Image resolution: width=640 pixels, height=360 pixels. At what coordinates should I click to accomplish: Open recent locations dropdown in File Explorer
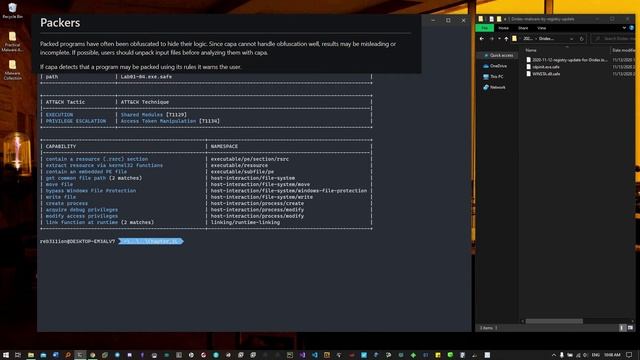coord(500,39)
